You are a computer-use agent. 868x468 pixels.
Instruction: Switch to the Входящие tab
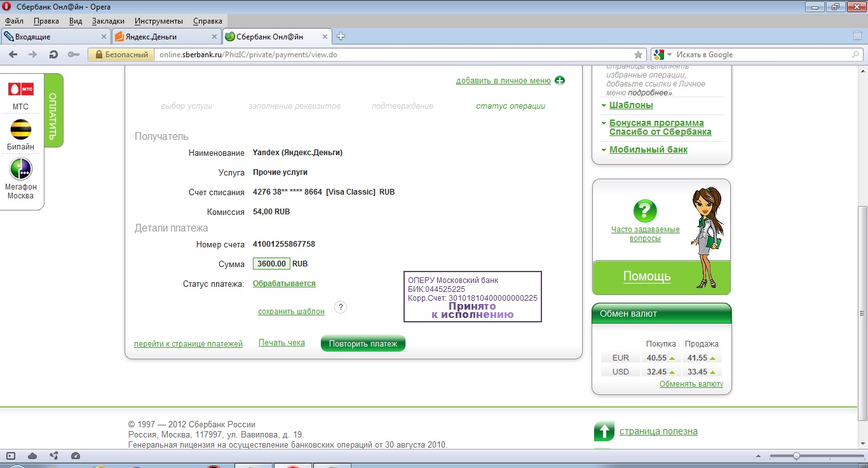(x=55, y=37)
